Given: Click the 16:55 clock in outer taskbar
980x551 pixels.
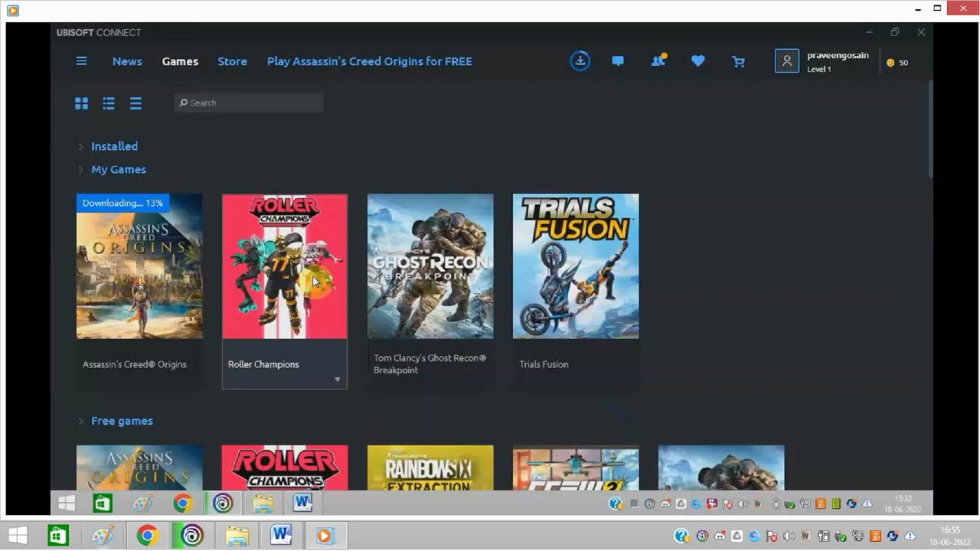Looking at the screenshot, I should point(950,530).
